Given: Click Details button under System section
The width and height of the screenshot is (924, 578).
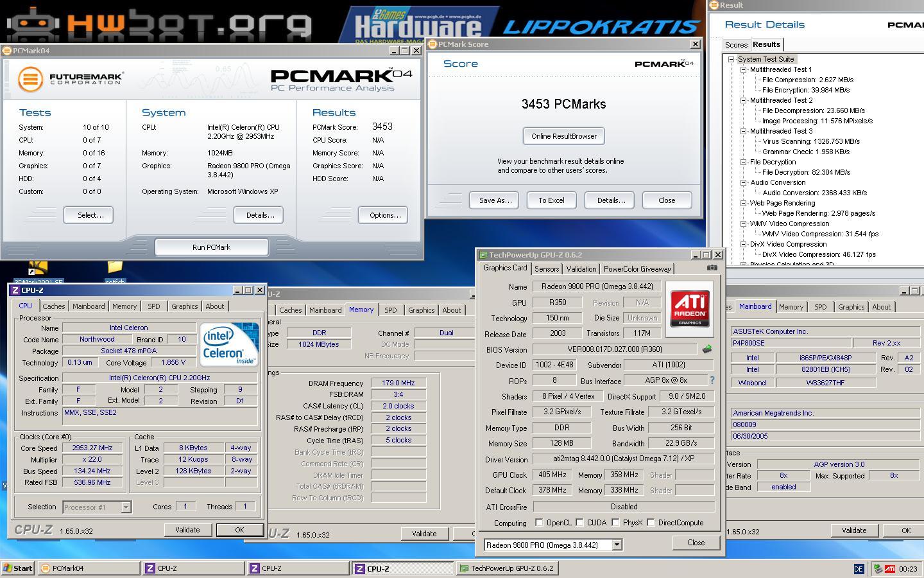Looking at the screenshot, I should pyautogui.click(x=260, y=215).
